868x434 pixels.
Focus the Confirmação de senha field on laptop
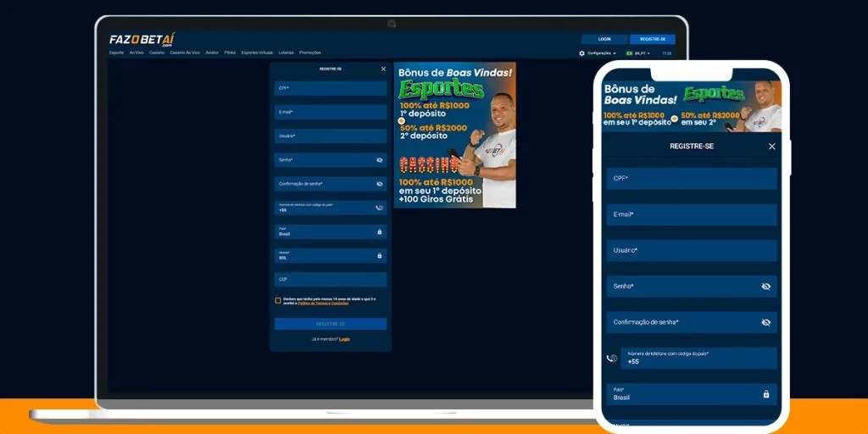331,184
